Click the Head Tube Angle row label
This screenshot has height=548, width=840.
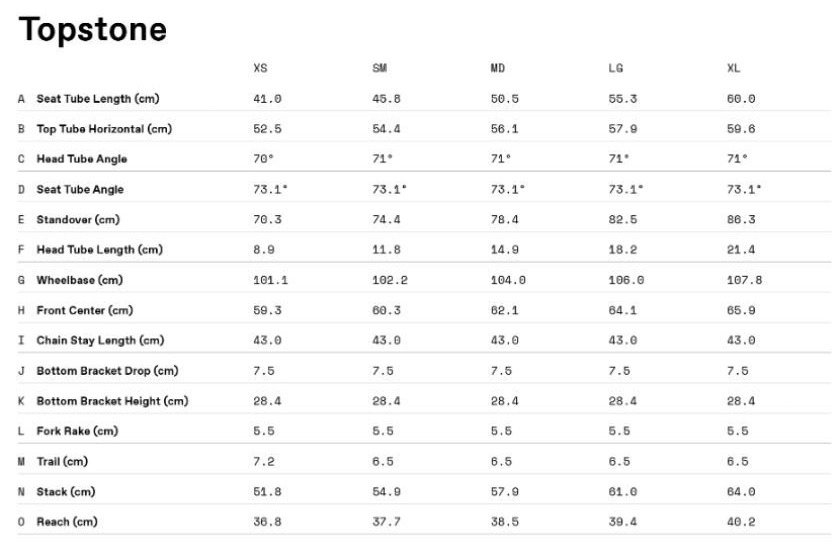tap(81, 159)
